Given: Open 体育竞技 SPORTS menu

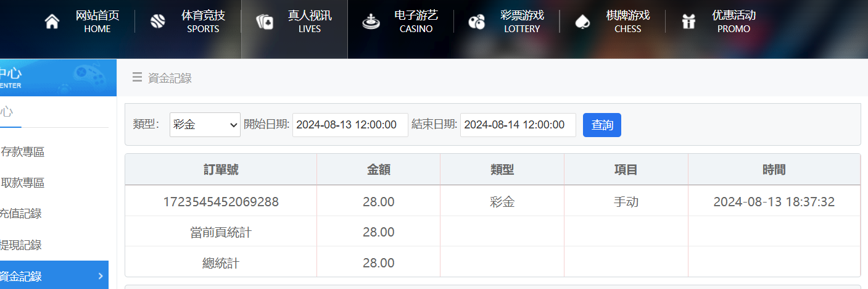Looking at the screenshot, I should [x=203, y=22].
